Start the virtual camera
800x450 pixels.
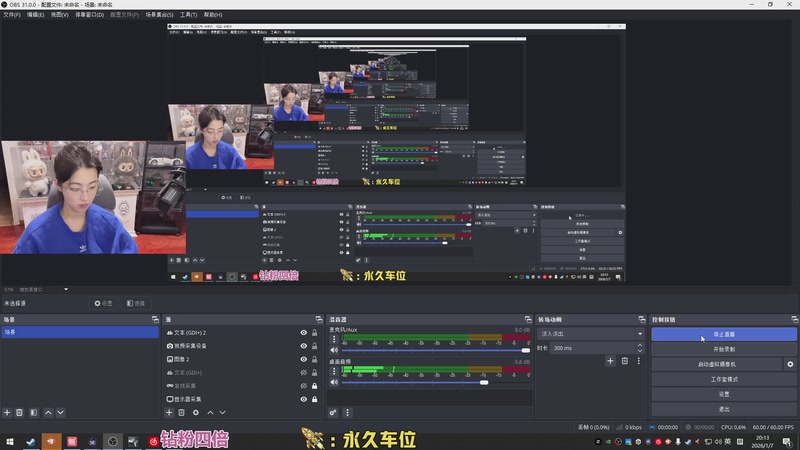[717, 364]
